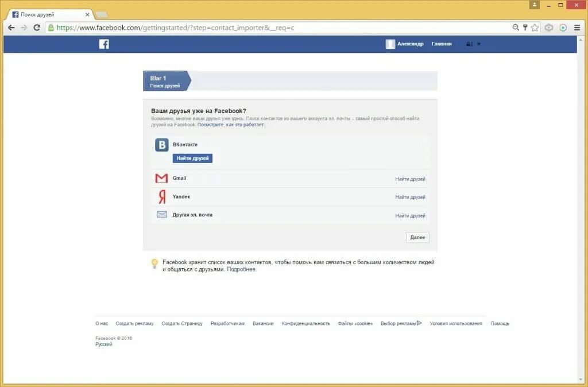Click the privacy lock shortcuts icon in header
This screenshot has width=588, height=387.
coord(469,44)
